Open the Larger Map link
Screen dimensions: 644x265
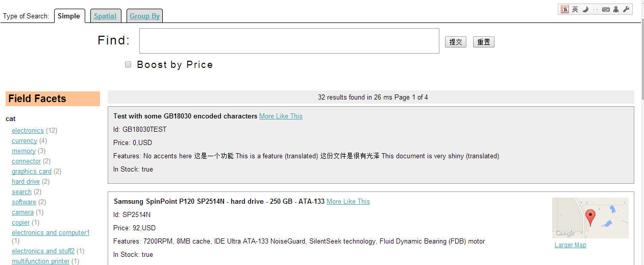(571, 245)
